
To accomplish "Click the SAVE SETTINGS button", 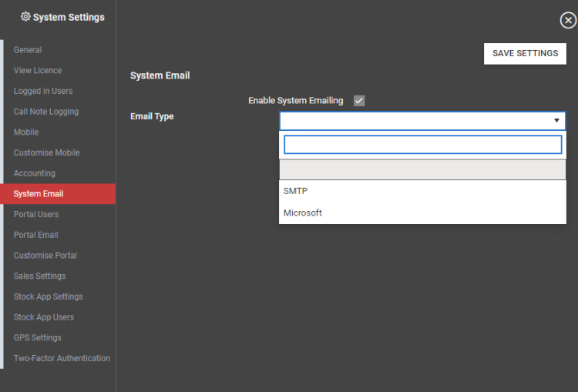I will (525, 54).
